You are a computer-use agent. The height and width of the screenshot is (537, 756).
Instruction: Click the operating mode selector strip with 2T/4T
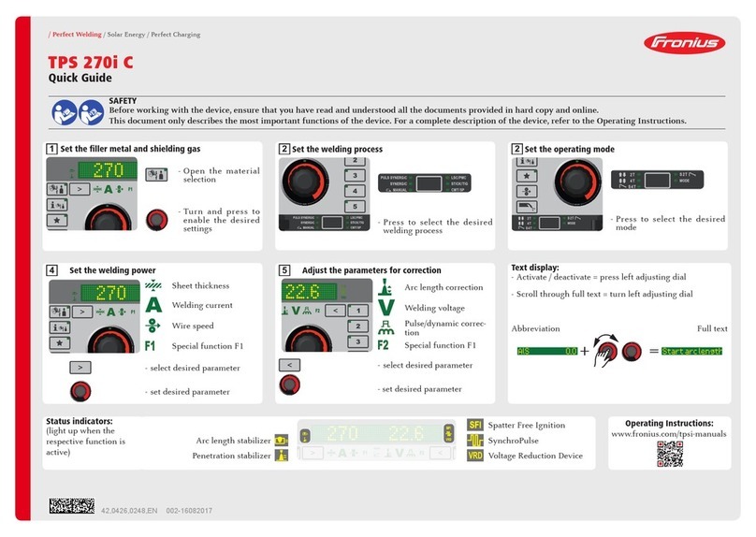click(657, 180)
